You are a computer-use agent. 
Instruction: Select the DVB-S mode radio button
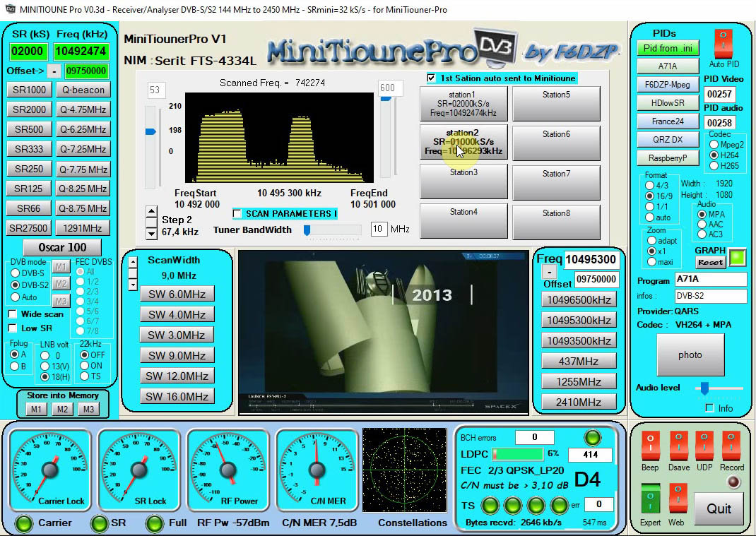[x=15, y=273]
